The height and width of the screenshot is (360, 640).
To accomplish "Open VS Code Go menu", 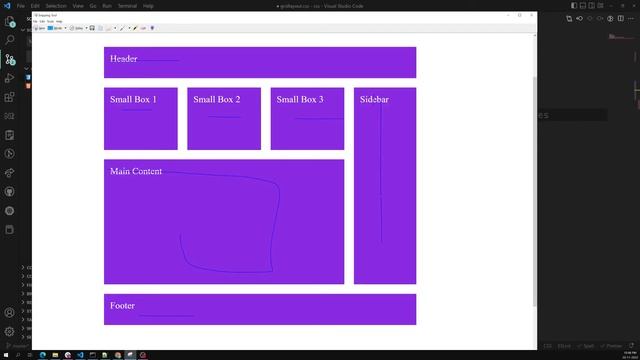I will 93,6.
